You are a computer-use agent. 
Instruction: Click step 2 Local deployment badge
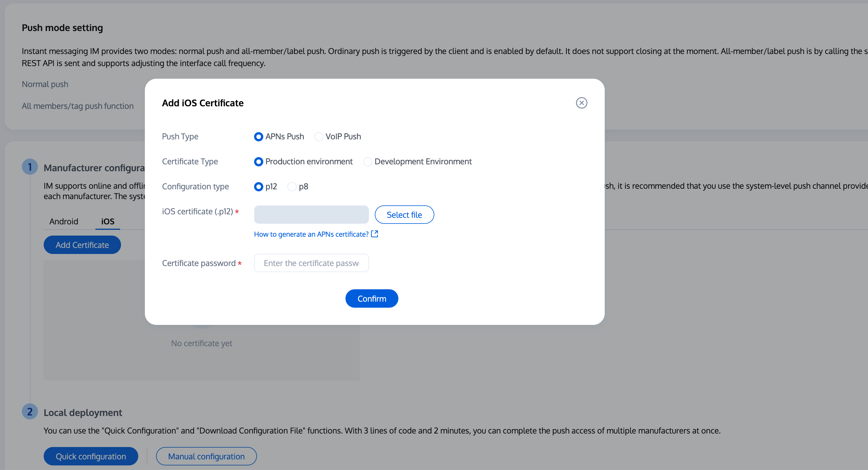[x=30, y=412]
